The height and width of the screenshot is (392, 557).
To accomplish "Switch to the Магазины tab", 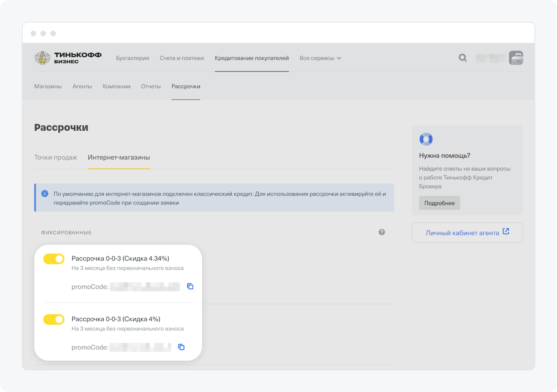I will tap(48, 86).
